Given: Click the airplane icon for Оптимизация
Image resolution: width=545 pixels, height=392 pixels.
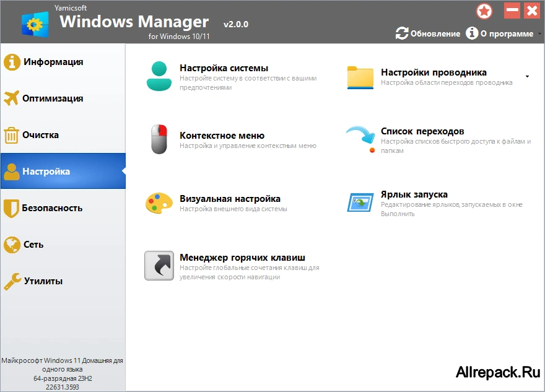Looking at the screenshot, I should (12, 98).
